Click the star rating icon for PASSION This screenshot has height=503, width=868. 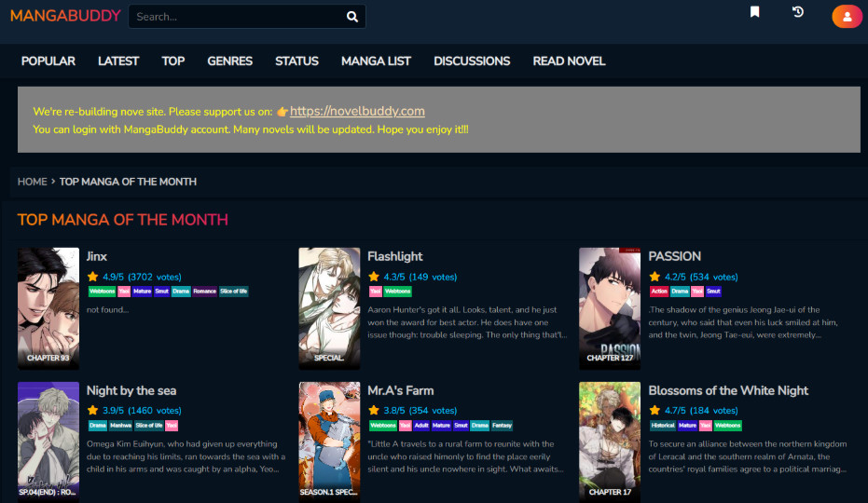(654, 277)
